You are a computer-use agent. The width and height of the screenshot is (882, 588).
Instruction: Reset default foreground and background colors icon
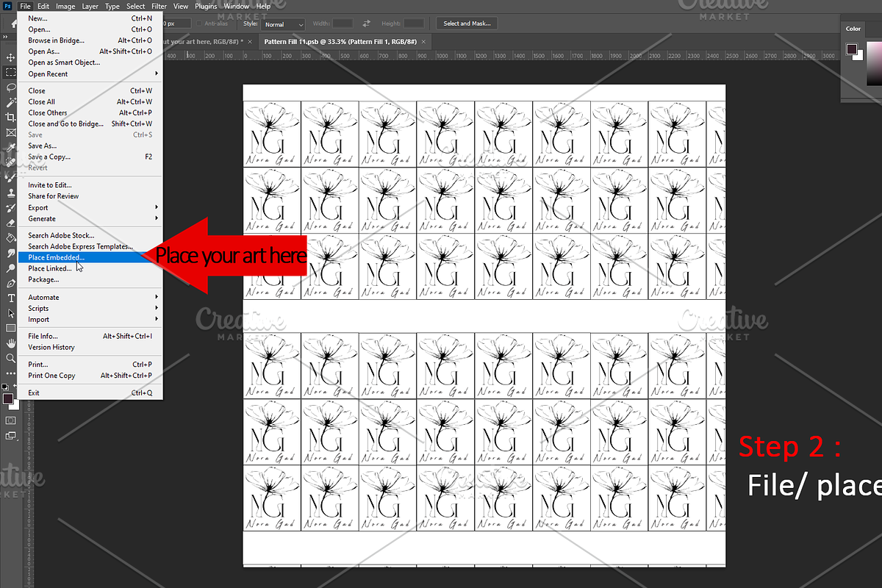pyautogui.click(x=5, y=387)
